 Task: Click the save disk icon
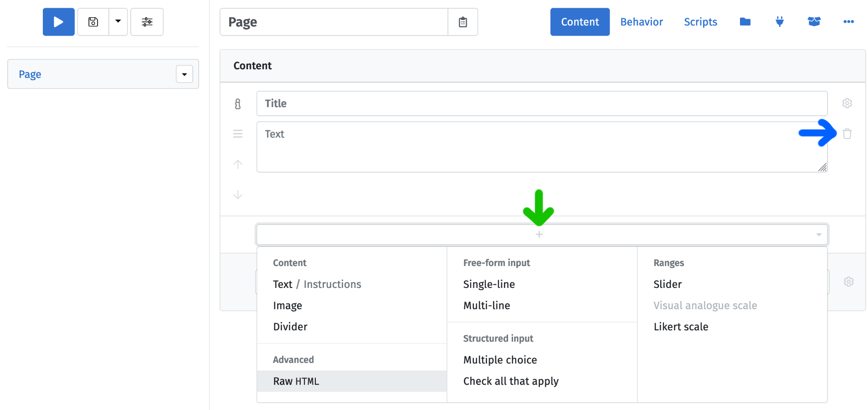tap(93, 22)
